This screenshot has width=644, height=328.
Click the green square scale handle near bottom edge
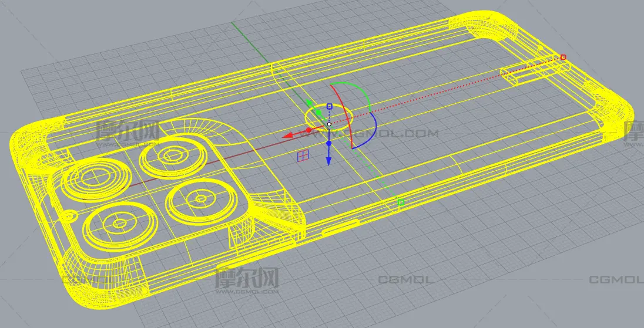[x=401, y=202]
